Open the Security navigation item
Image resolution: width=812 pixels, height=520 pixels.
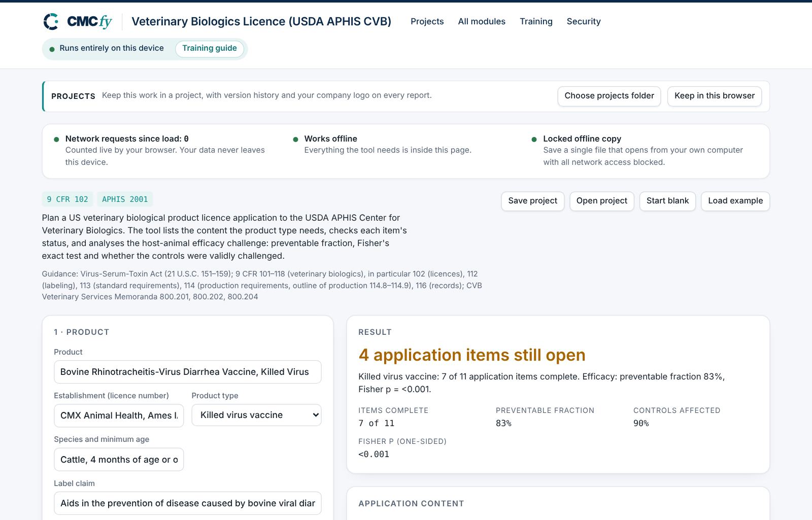[584, 21]
